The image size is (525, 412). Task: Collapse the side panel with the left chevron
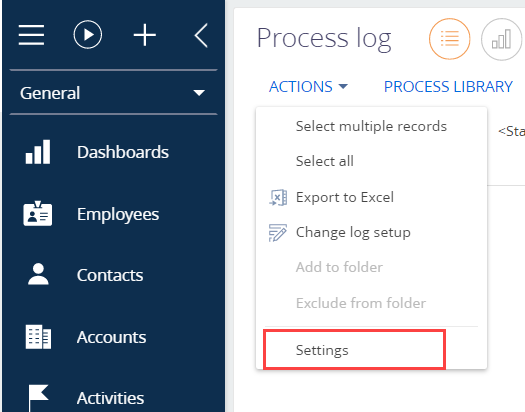tap(201, 35)
